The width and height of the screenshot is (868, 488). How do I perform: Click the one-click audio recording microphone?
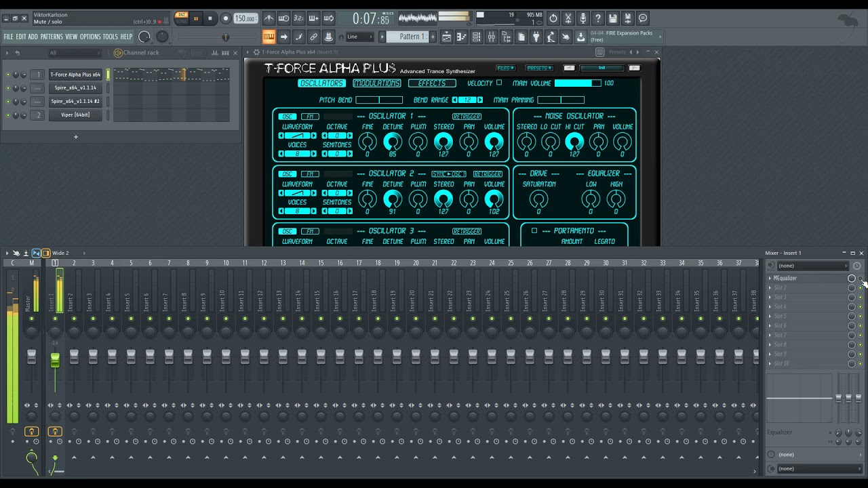pyautogui.click(x=583, y=18)
